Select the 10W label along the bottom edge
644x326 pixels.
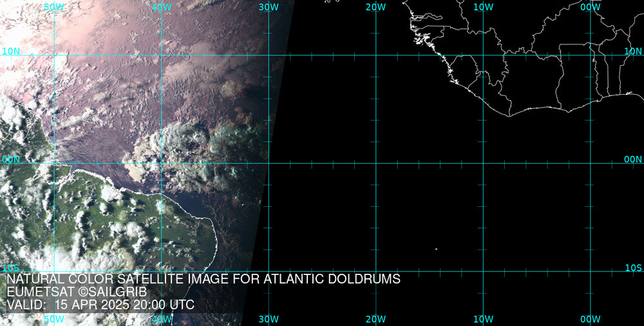coord(483,319)
